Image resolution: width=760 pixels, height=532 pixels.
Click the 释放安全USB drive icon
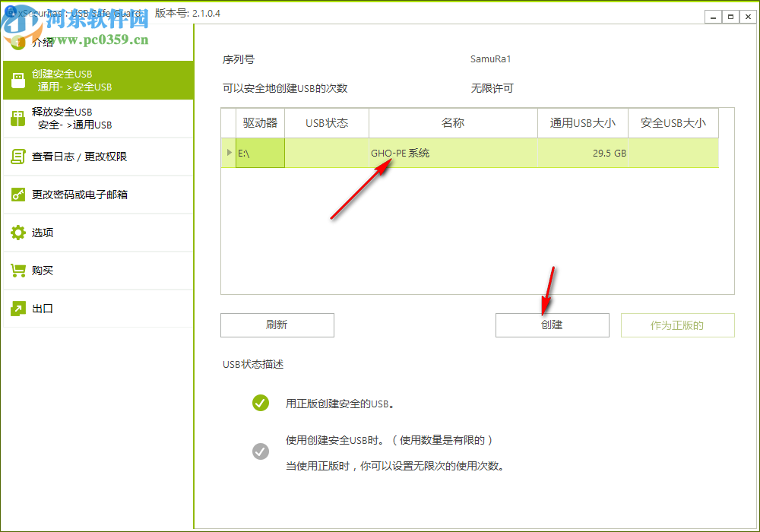point(16,118)
